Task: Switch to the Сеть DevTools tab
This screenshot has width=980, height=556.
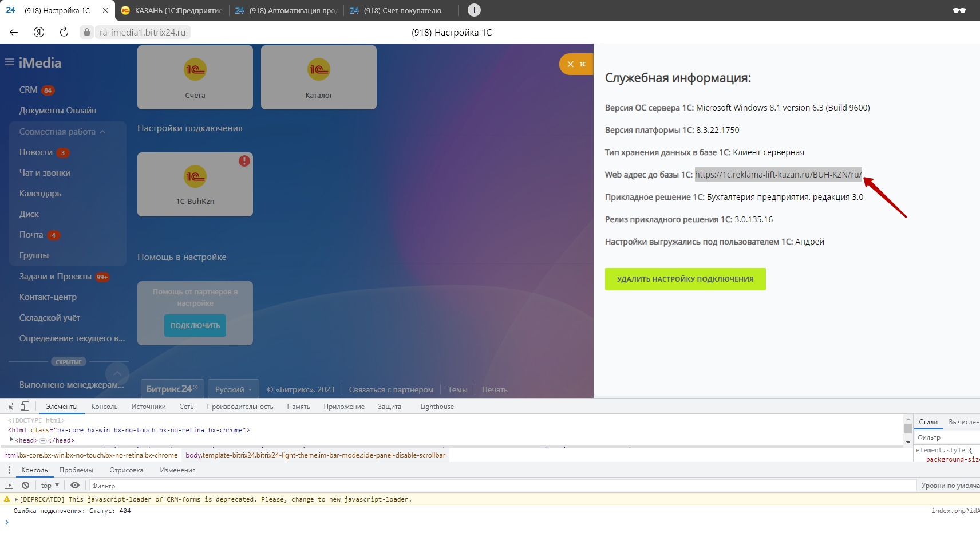Action: coord(186,407)
